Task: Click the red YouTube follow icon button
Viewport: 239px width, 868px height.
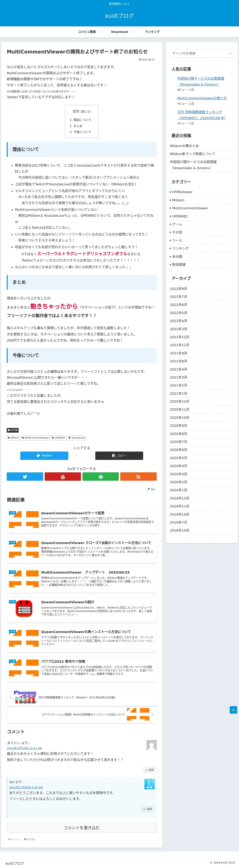Action: pyautogui.click(x=63, y=476)
